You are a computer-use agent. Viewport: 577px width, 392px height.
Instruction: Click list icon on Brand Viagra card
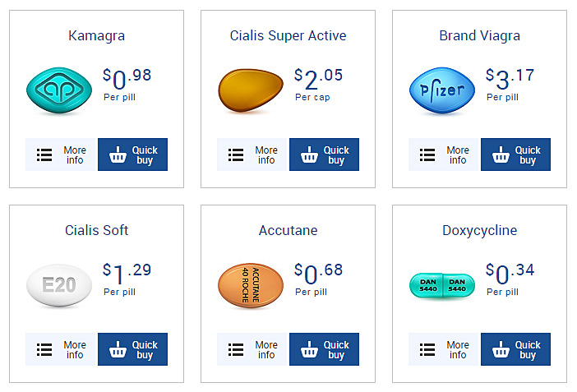pyautogui.click(x=427, y=155)
